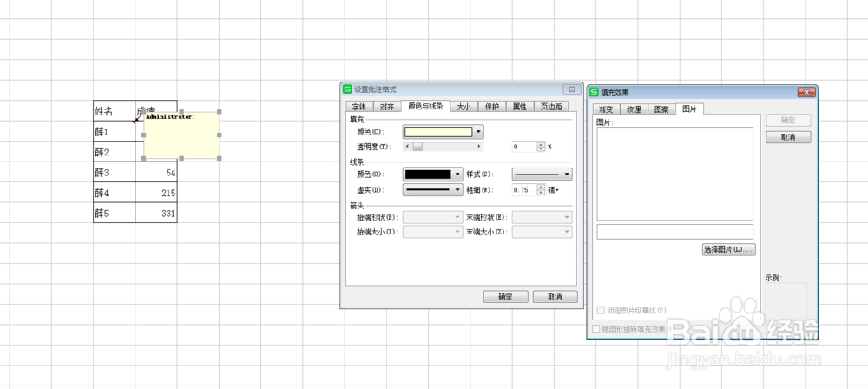Click the 姓名 header cell
868x389 pixels.
click(x=114, y=111)
